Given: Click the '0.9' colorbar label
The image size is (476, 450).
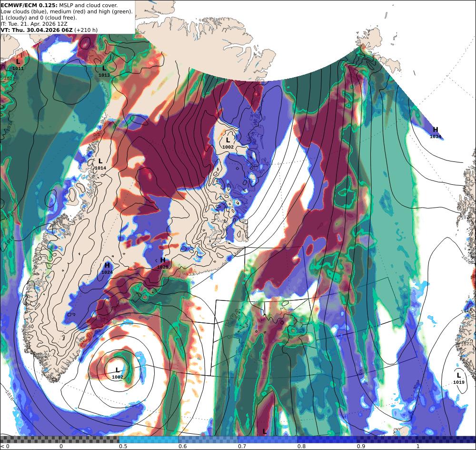Looking at the screenshot, I should [x=361, y=446].
